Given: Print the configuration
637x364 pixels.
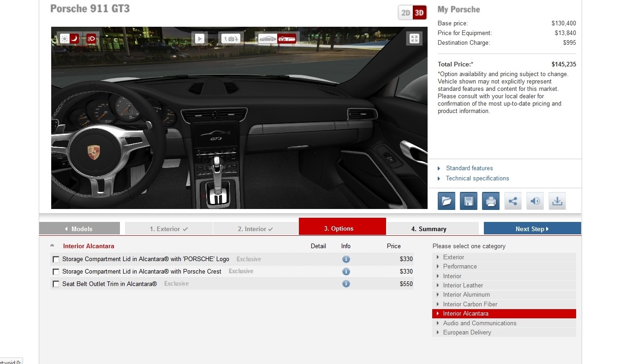Looking at the screenshot, I should (491, 201).
